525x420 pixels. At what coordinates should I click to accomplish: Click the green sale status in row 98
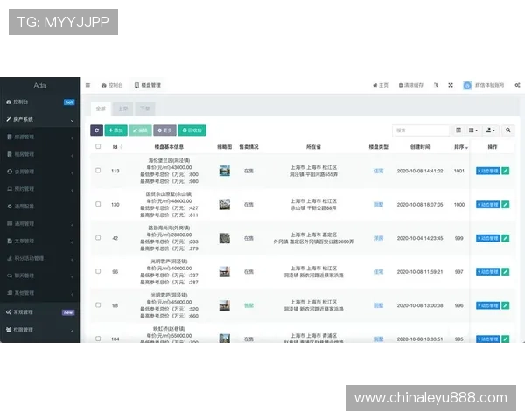248,305
